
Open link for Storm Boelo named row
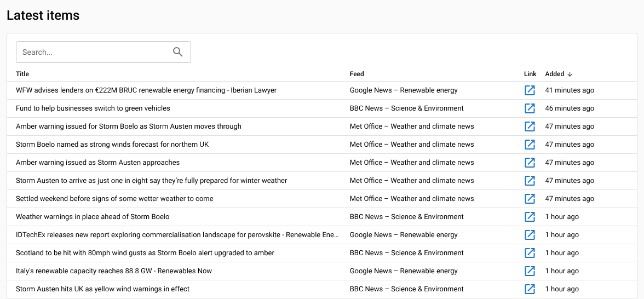point(530,145)
